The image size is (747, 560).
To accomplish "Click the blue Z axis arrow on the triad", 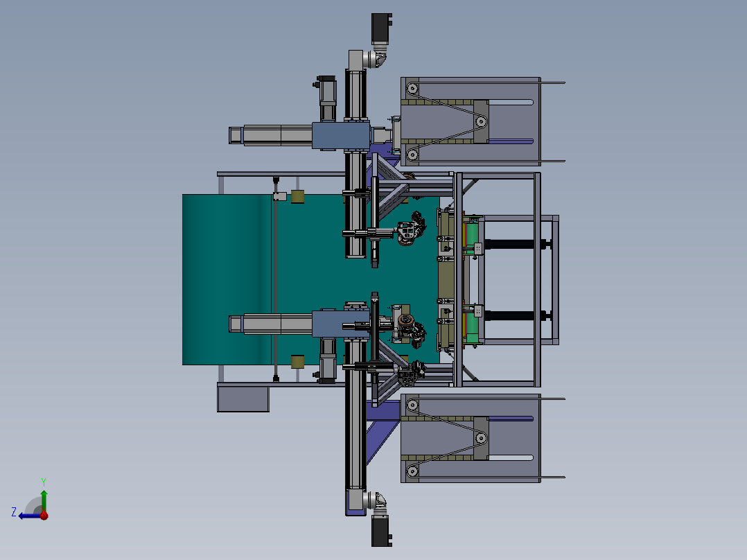I will 30,516.
